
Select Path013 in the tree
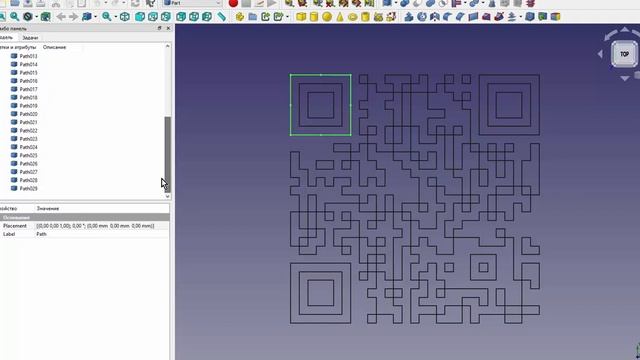point(28,56)
